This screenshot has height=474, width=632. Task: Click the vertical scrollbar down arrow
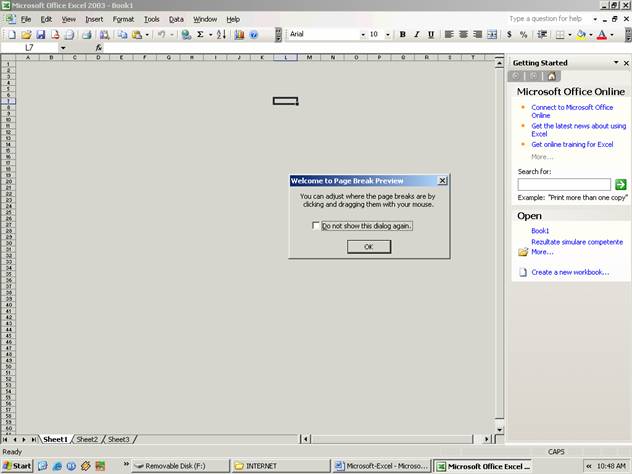(499, 430)
